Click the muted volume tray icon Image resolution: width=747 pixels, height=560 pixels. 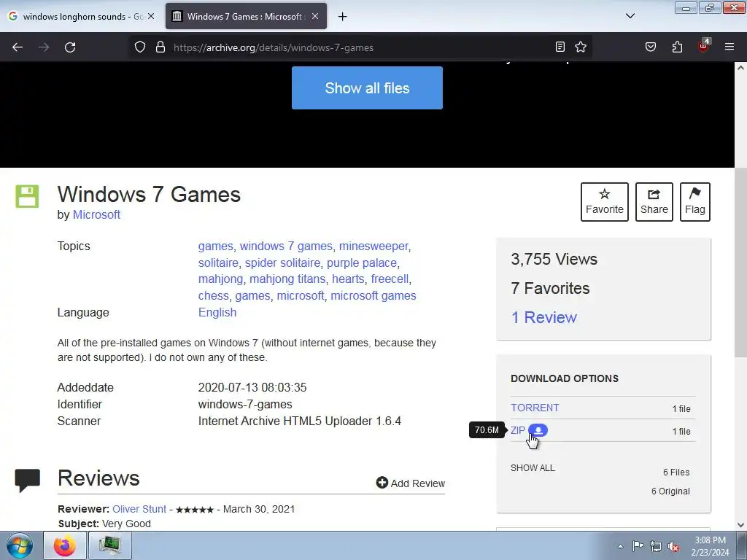click(x=673, y=546)
